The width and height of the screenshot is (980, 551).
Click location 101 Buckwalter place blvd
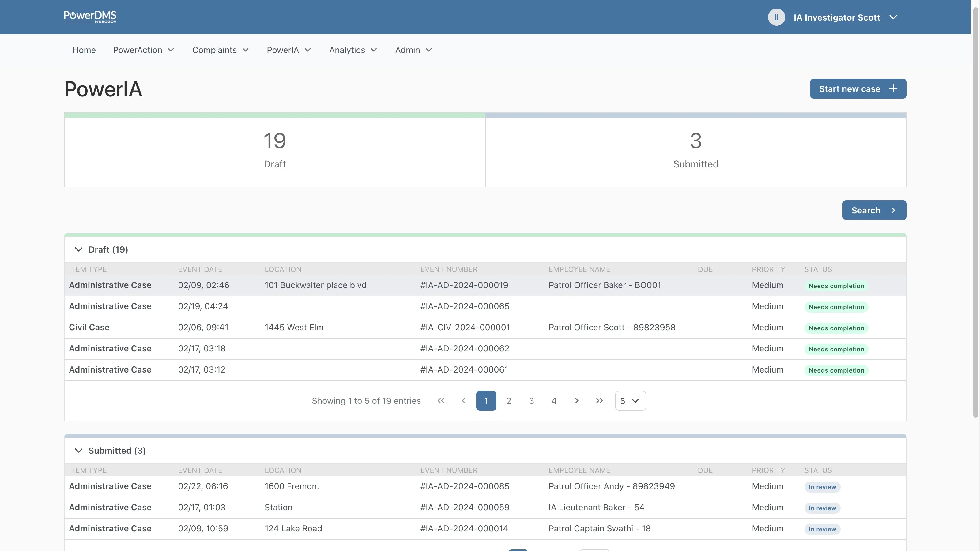tap(315, 285)
